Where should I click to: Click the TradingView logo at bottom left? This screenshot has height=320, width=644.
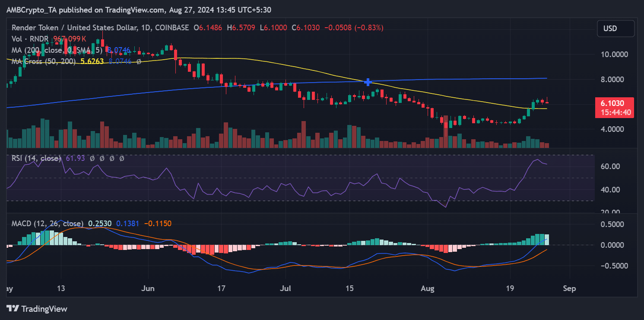37,309
